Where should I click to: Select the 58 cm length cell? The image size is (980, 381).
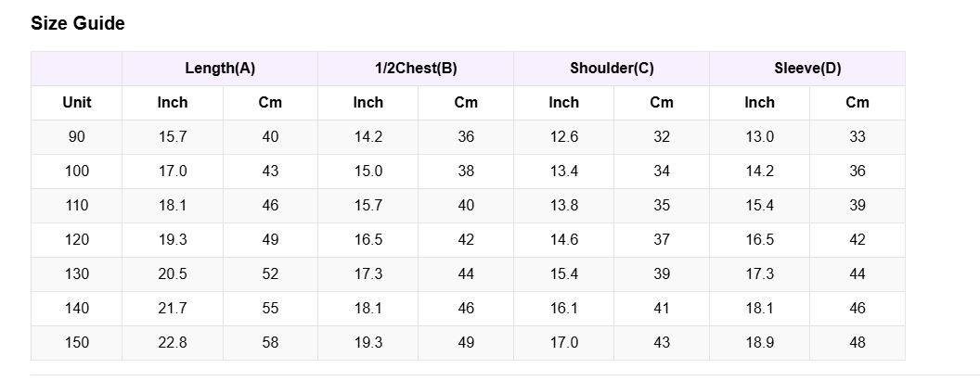(270, 343)
